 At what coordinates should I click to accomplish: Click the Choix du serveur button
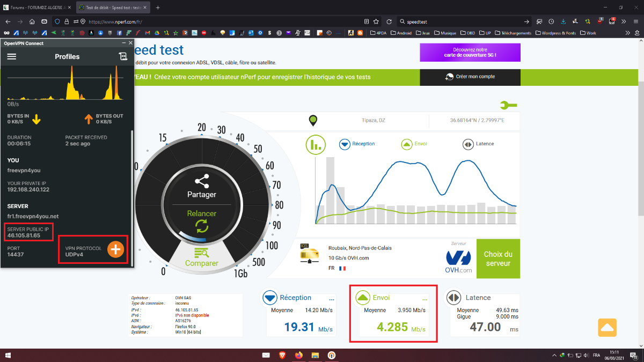click(x=498, y=258)
